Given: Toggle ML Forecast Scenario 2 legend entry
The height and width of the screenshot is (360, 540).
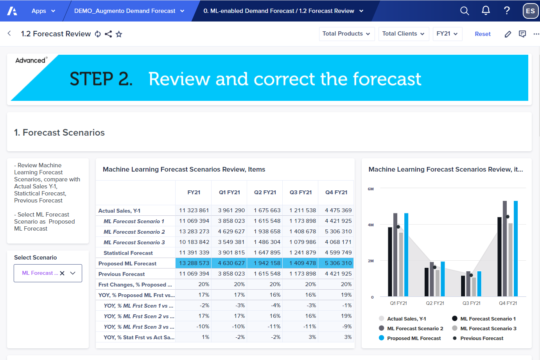Looking at the screenshot, I should tap(411, 328).
